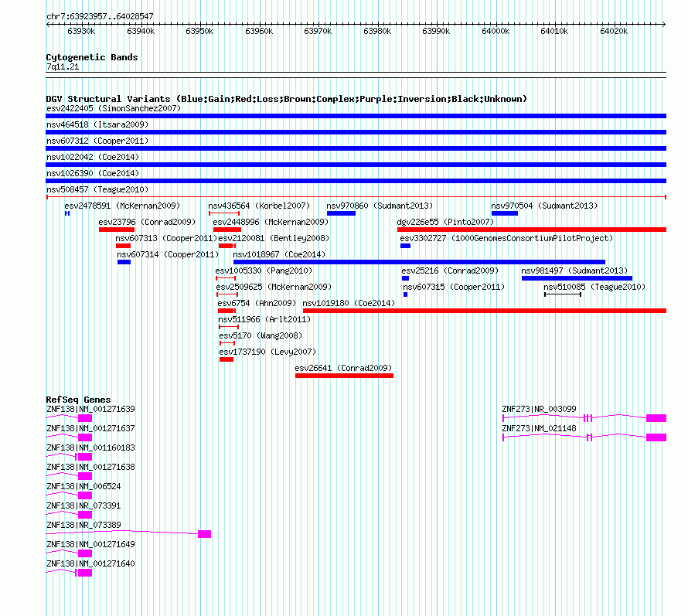Click the esv2422405 (SimonSanchez2007) variant bar
This screenshot has height=616, width=688.
coord(356,116)
